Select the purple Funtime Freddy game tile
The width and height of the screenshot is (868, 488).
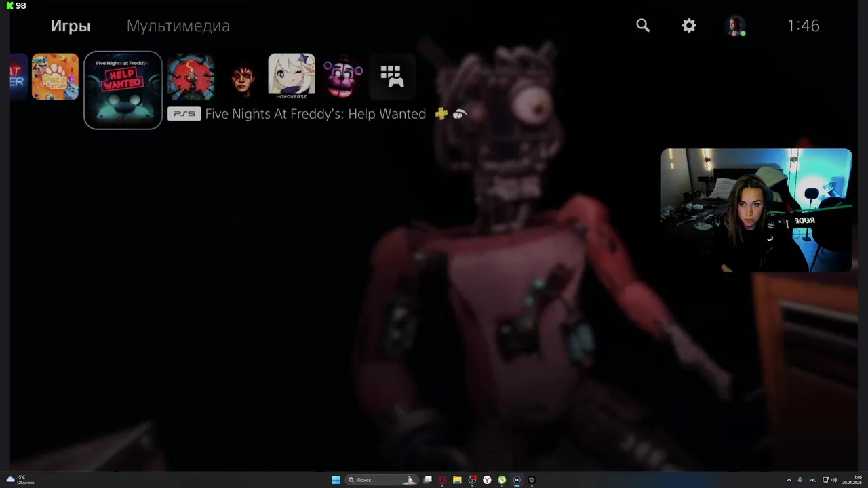pos(342,77)
